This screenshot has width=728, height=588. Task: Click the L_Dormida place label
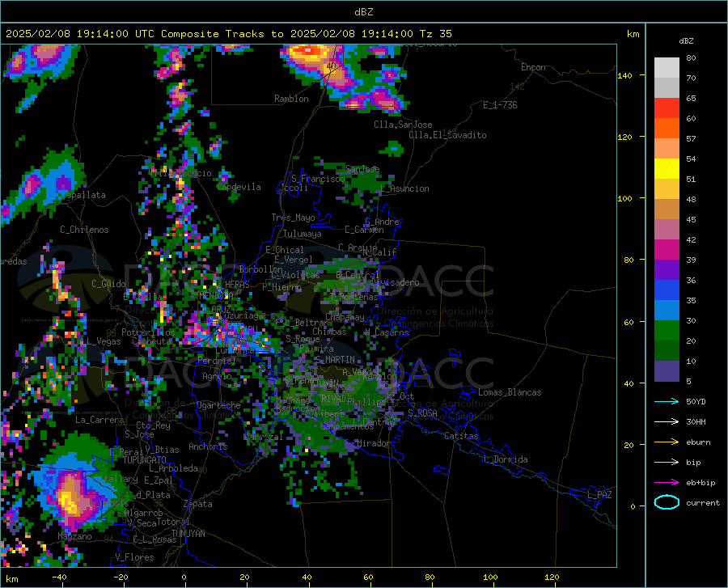(x=505, y=460)
